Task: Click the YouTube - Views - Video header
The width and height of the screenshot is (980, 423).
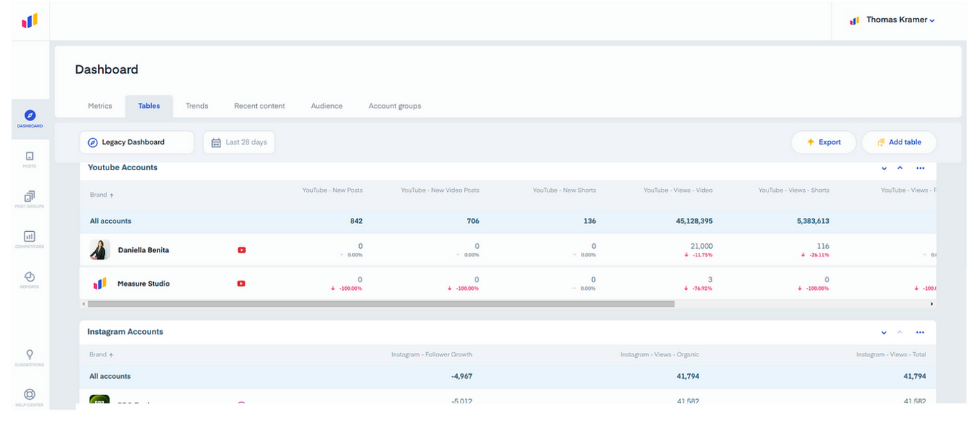Action: (678, 190)
